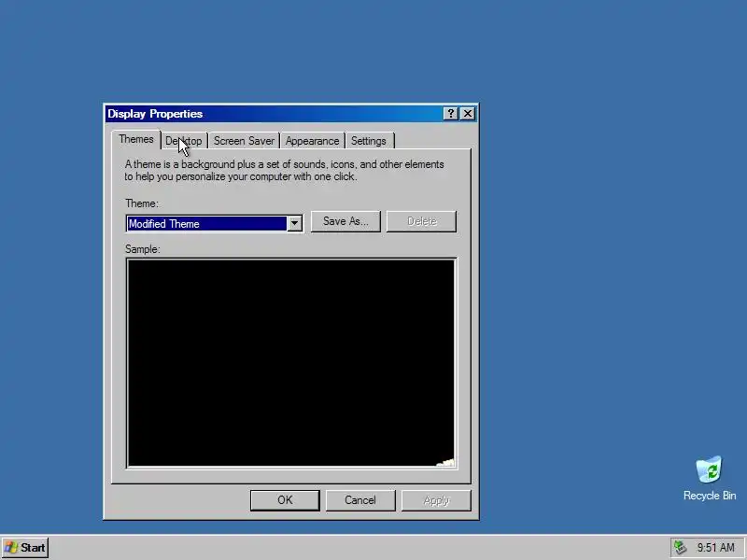Expand the Theme dropdown arrow
Viewport: 747px width, 560px height.
coord(294,223)
